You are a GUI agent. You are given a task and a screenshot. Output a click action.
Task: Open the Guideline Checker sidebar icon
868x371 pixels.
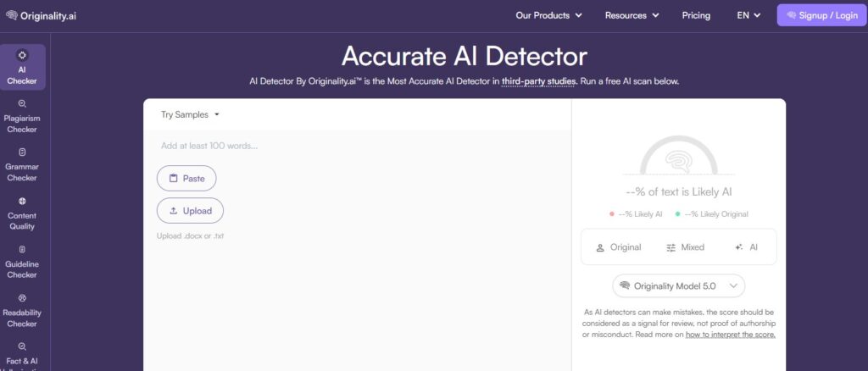22,249
